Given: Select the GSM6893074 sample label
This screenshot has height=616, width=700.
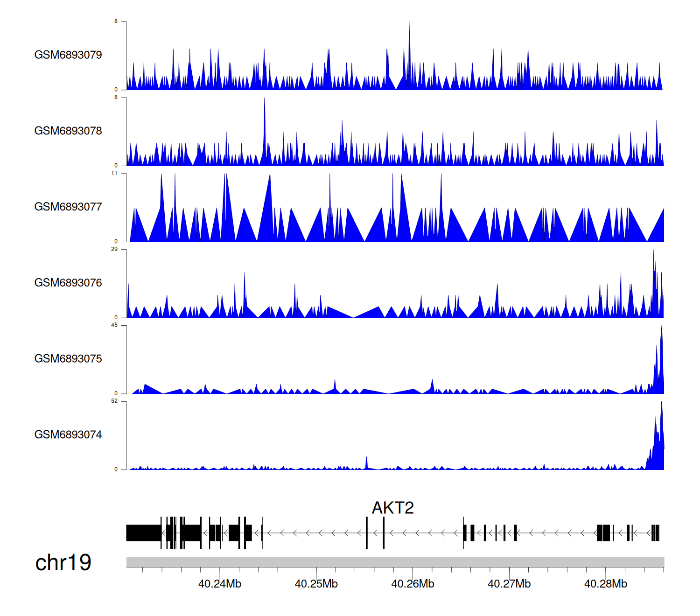Looking at the screenshot, I should click(x=68, y=435).
